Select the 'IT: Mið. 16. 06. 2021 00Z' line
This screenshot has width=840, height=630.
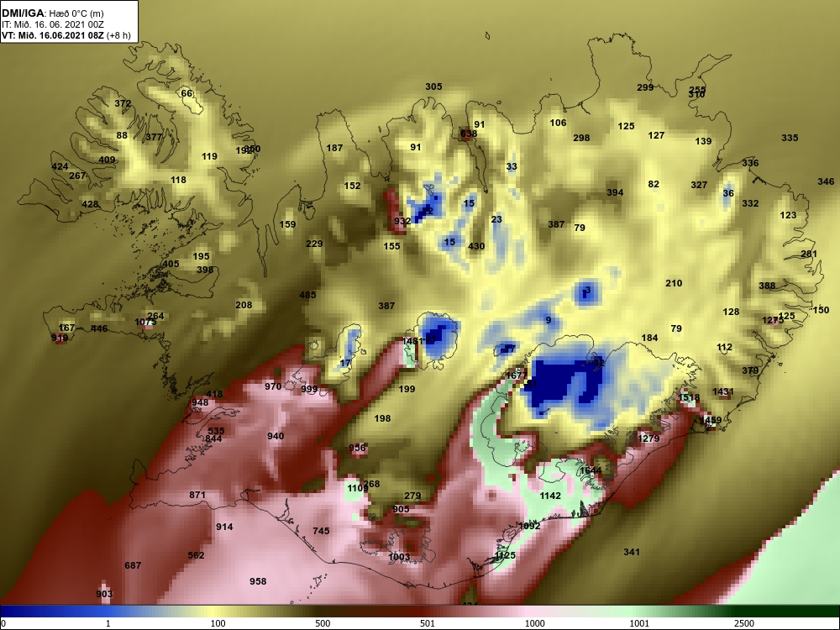point(51,24)
